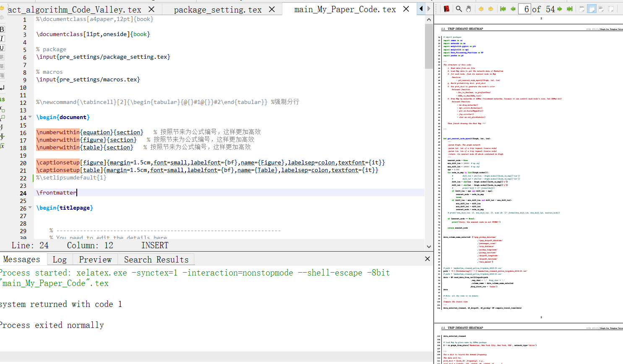Collapse the fold at the begin titlepage line
The width and height of the screenshot is (623, 364).
29,208
